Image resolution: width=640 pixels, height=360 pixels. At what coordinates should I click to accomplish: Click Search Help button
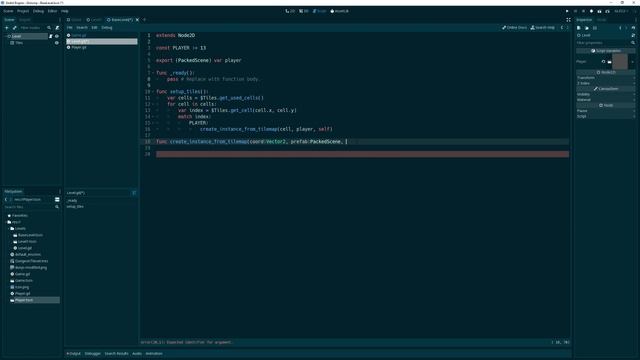[x=542, y=28]
